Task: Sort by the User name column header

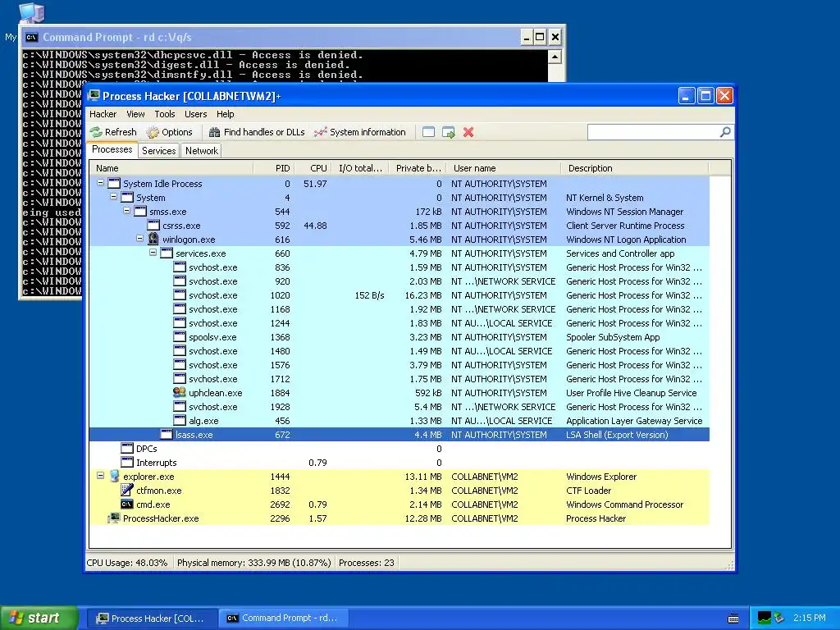Action: (x=504, y=168)
